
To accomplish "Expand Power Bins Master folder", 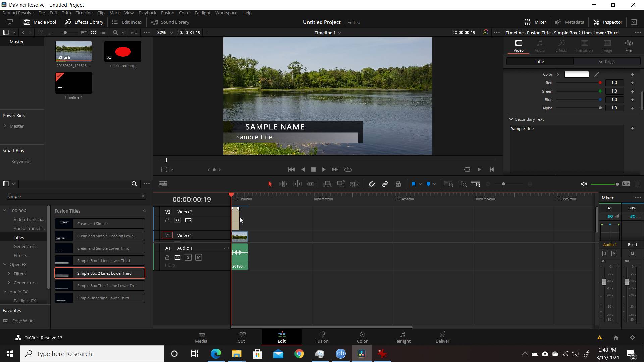I will coord(5,126).
